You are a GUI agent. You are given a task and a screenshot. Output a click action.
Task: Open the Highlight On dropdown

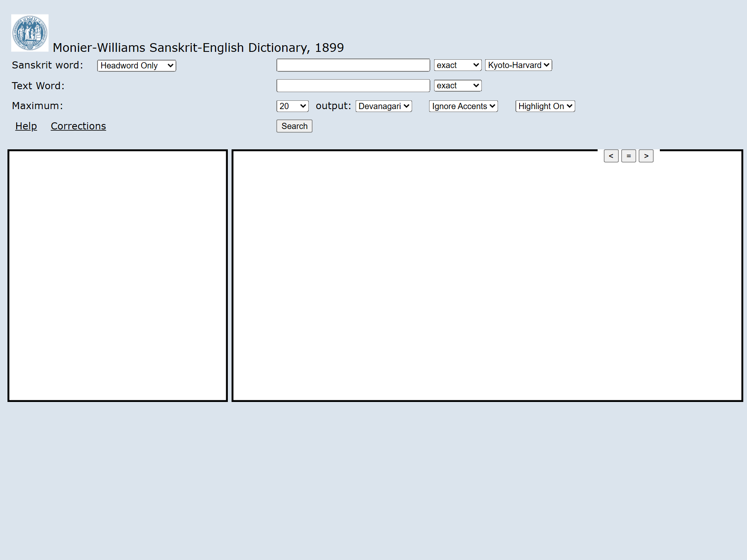(545, 106)
